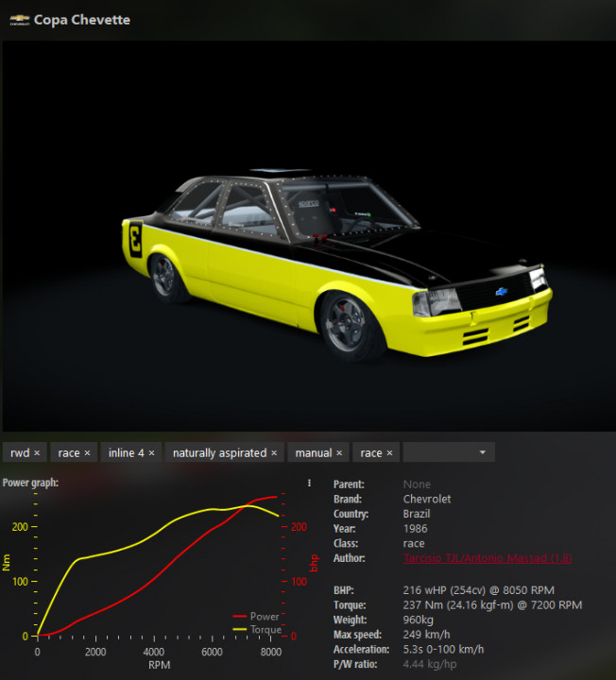Click the manual tag label
The width and height of the screenshot is (616, 680).
[x=314, y=452]
